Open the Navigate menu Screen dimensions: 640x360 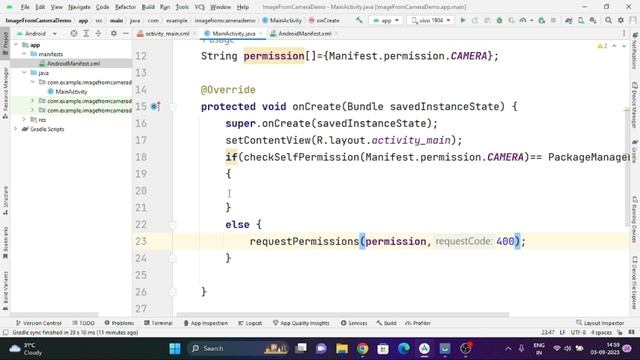(79, 7)
